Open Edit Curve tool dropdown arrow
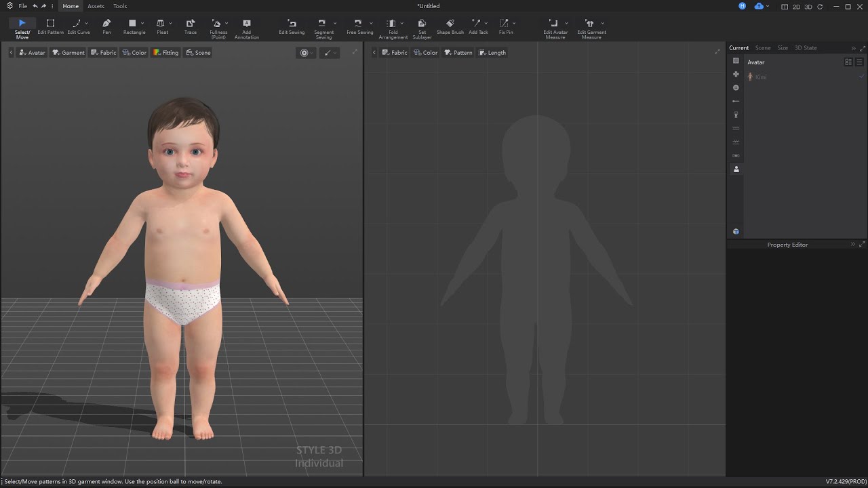Viewport: 868px width, 488px height. point(86,23)
